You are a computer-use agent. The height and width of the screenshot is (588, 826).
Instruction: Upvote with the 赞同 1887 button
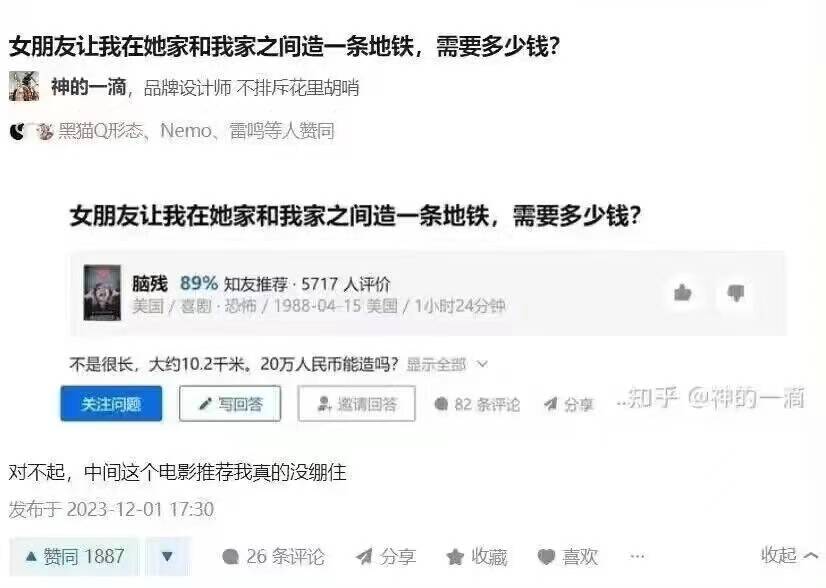[x=74, y=556]
